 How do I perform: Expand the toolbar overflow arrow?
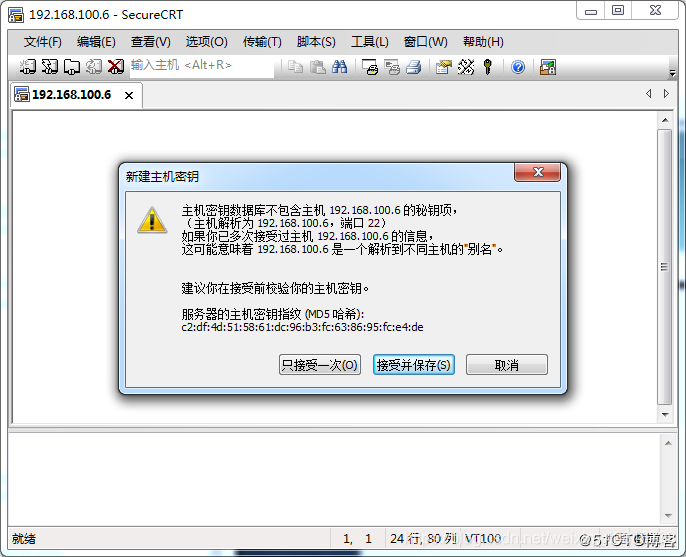point(672,73)
